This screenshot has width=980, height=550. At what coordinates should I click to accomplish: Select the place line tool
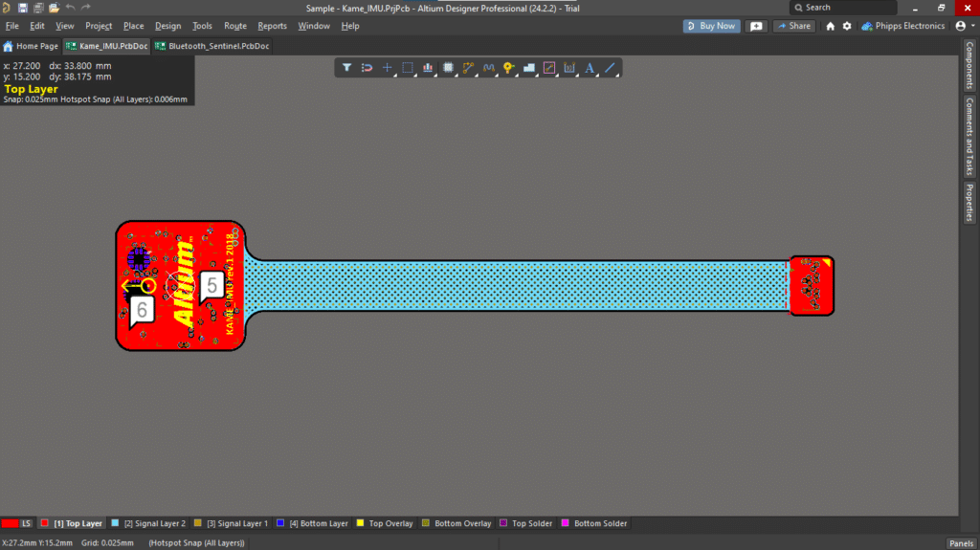[610, 68]
